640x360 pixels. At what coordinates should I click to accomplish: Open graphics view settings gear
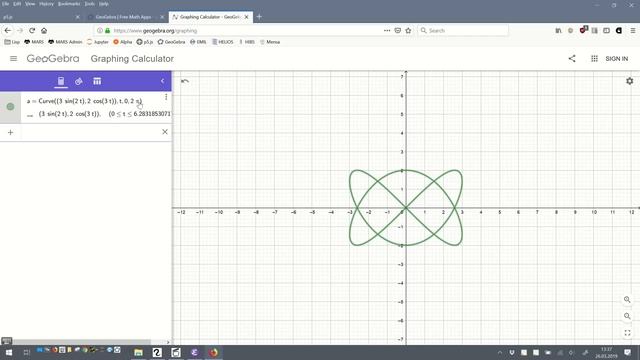(630, 81)
